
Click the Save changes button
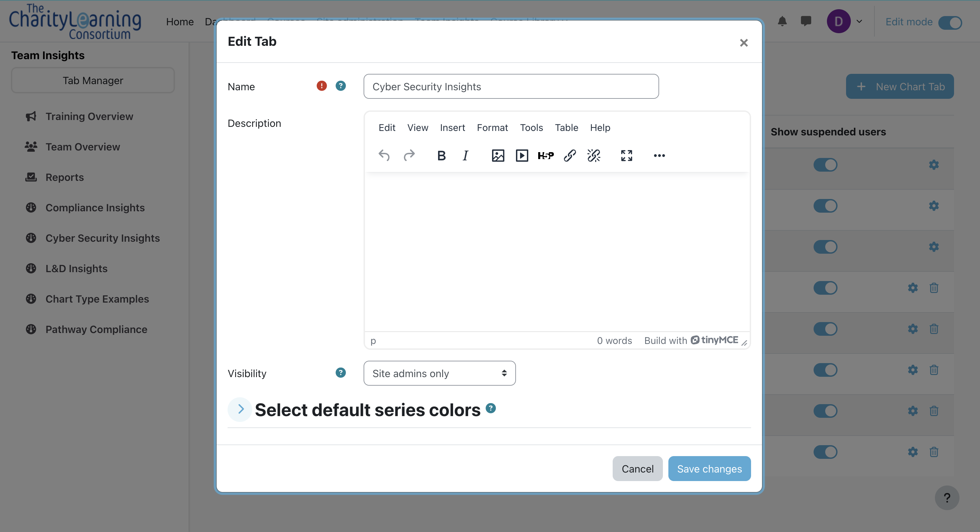click(709, 469)
